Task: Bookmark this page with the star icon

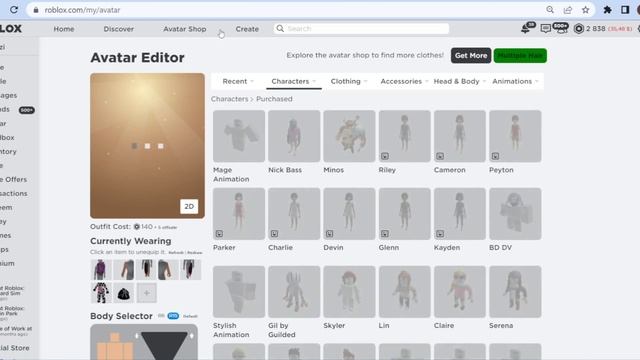Action: point(586,10)
